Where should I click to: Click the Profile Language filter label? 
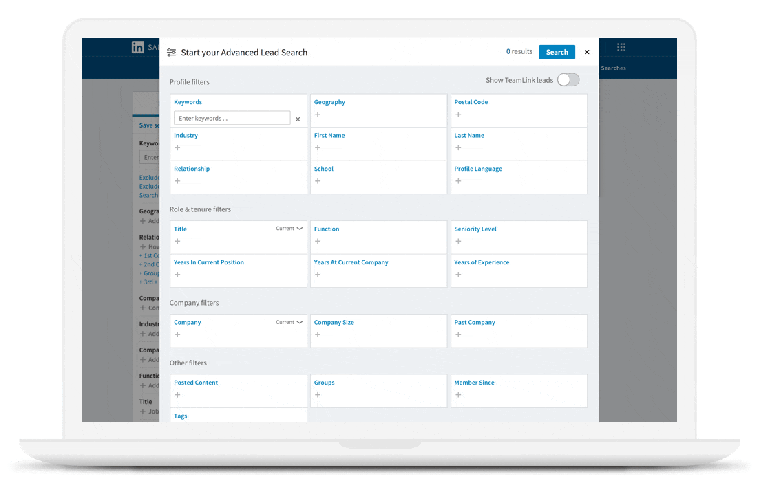point(478,169)
